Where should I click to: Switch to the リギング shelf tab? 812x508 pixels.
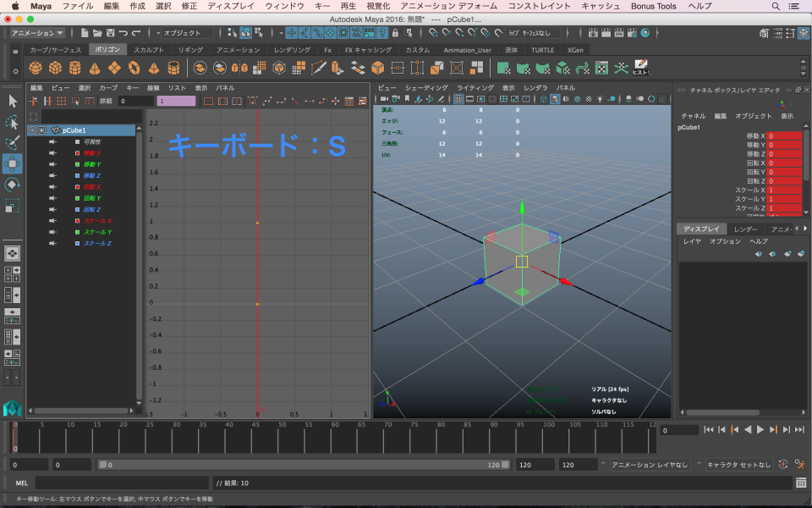[190, 50]
